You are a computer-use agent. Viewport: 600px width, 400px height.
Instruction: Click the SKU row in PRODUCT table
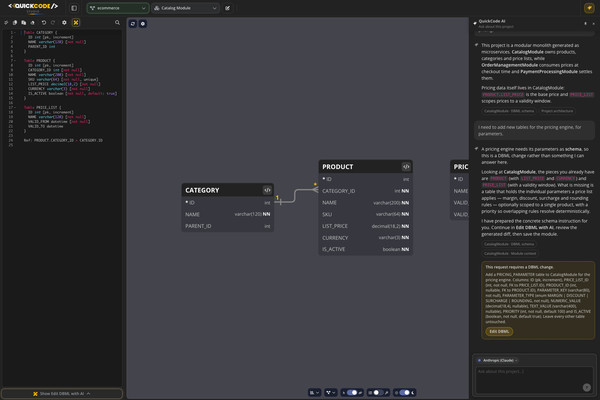coord(365,214)
